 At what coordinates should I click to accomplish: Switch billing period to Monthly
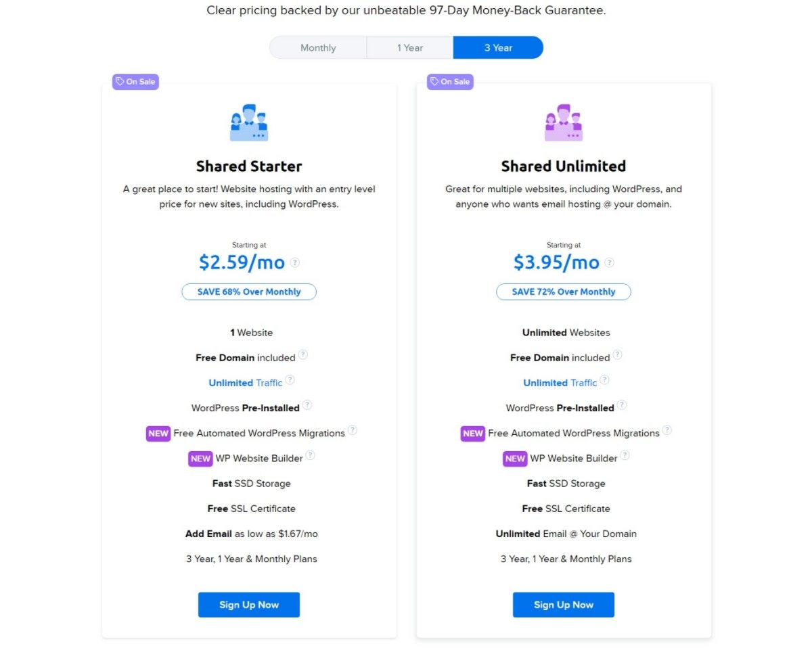[x=318, y=48]
